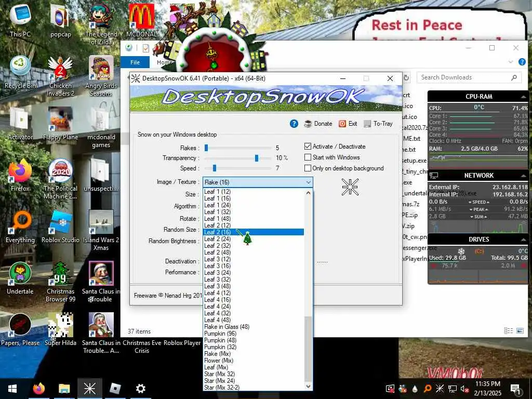The width and height of the screenshot is (532, 399).
Task: Open the popcap desktop shortcut
Action: point(60,20)
